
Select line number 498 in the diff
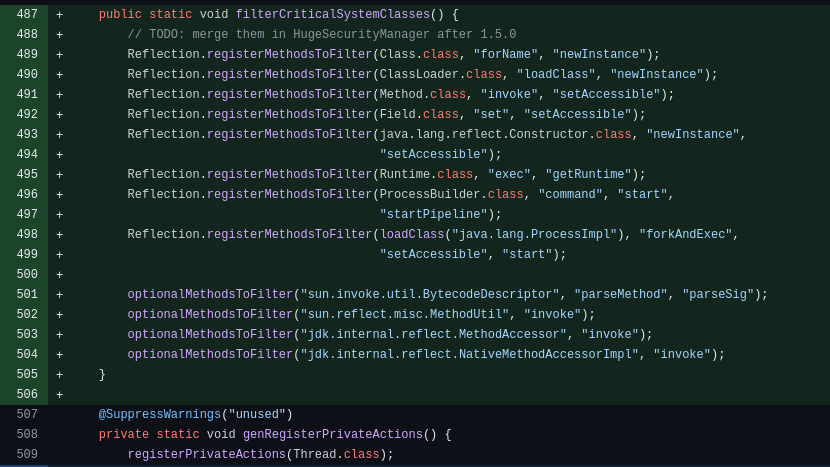[27, 234]
